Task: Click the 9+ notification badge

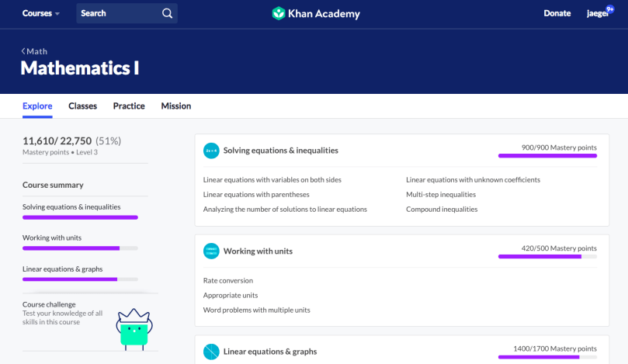Action: (x=609, y=9)
